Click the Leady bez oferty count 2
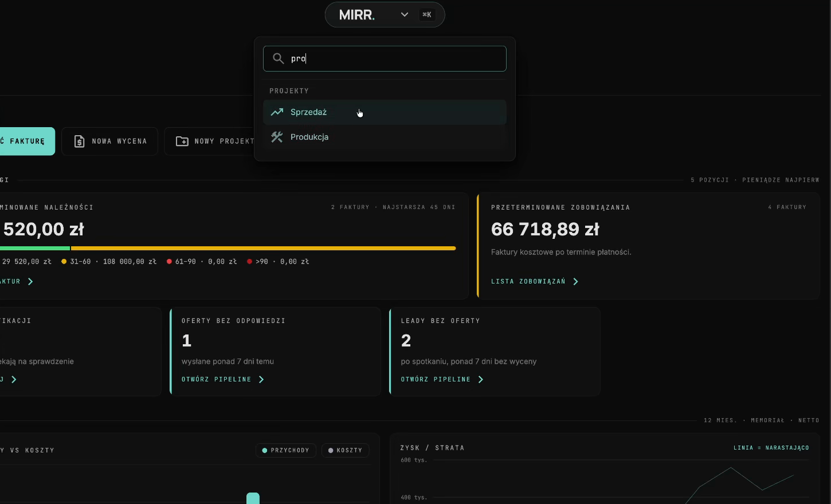The height and width of the screenshot is (504, 831). coord(406,341)
